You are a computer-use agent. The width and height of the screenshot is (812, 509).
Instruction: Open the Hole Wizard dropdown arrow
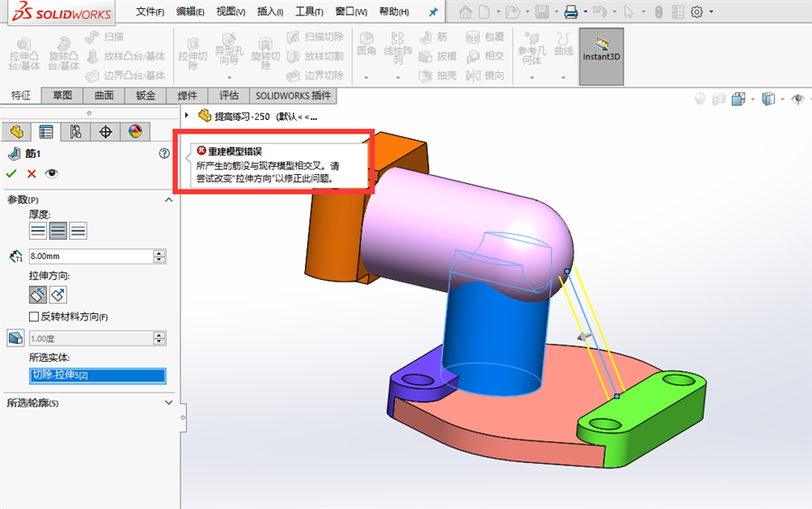coord(229,78)
